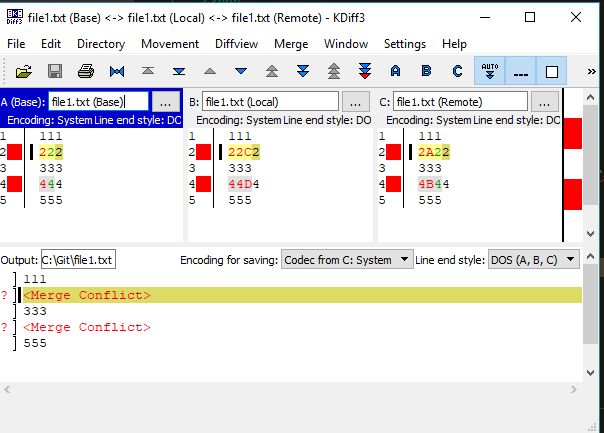Click the KDiff3 title bar app icon
The width and height of the screenshot is (604, 433).
coord(15,17)
